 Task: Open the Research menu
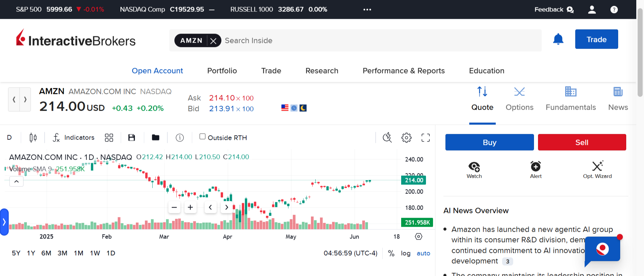click(322, 71)
